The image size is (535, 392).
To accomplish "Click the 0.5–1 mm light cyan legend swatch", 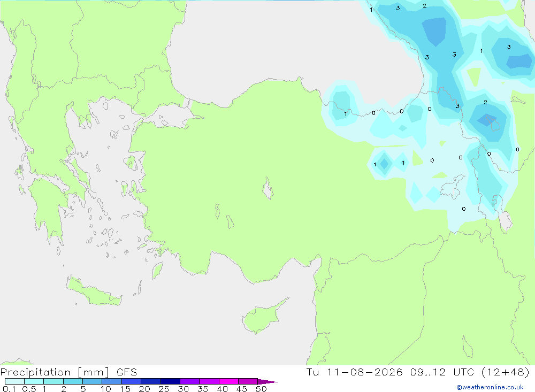I will click(34, 381).
